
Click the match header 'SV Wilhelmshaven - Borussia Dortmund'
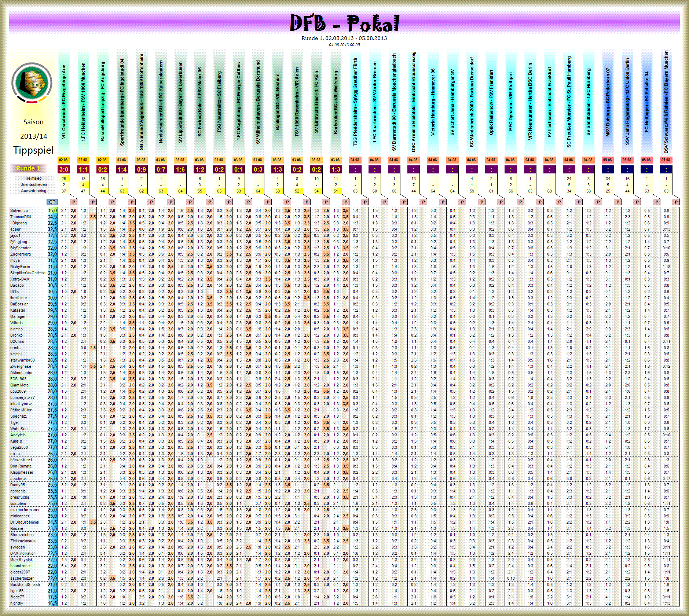coord(258,102)
